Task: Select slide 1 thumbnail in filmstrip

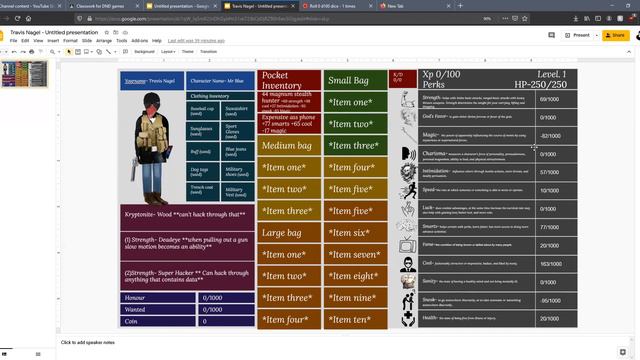Action: click(24, 74)
